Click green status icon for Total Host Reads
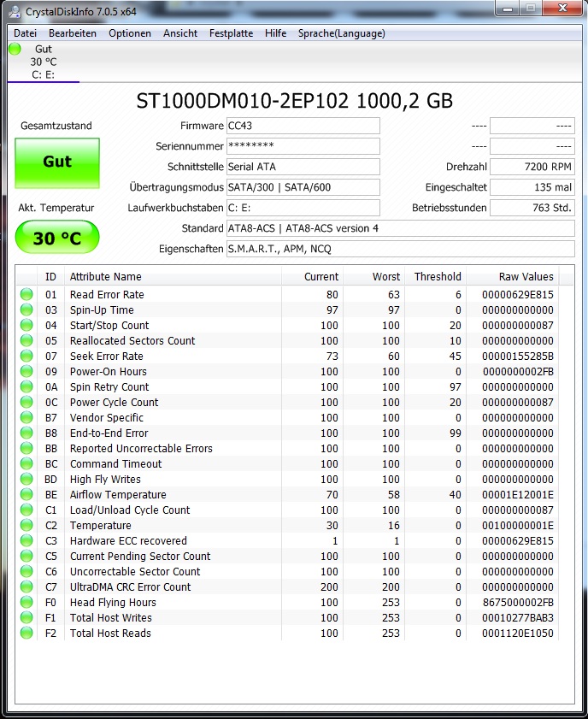Viewport: 588px width, 719px height. [26, 633]
